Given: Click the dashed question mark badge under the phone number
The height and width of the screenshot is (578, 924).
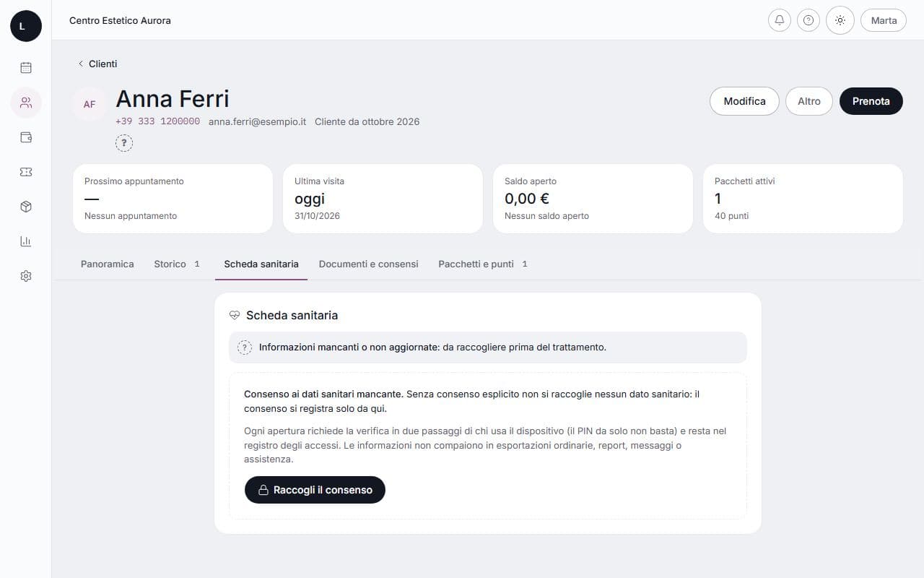Looking at the screenshot, I should click(x=124, y=143).
